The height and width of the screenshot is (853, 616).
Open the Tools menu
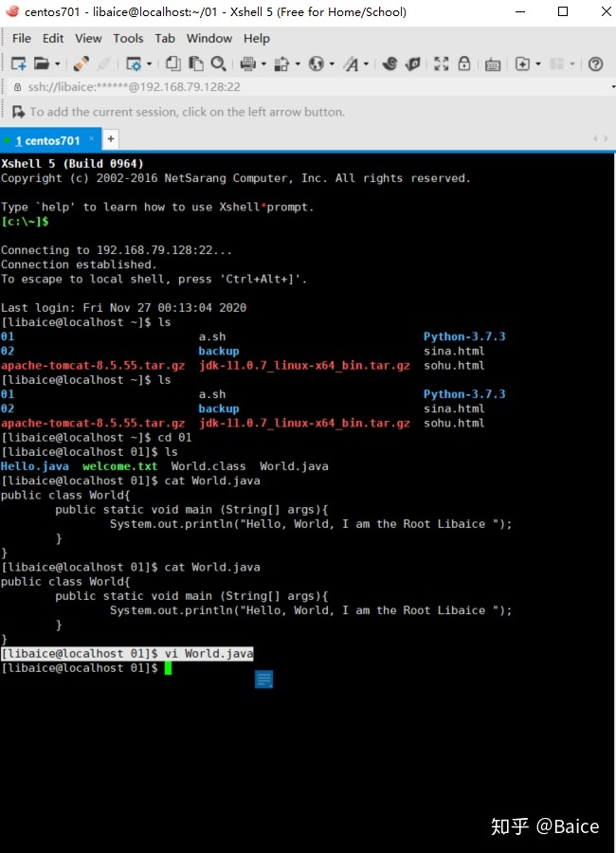[x=129, y=38]
